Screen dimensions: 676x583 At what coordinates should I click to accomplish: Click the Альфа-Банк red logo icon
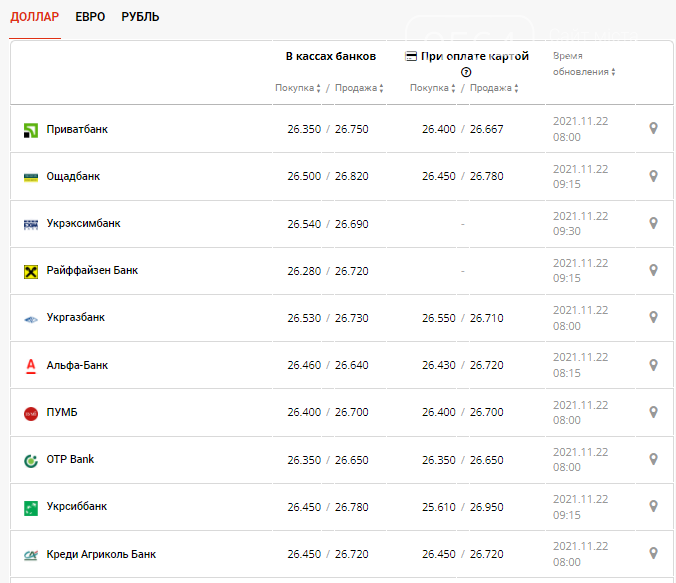pyautogui.click(x=31, y=366)
